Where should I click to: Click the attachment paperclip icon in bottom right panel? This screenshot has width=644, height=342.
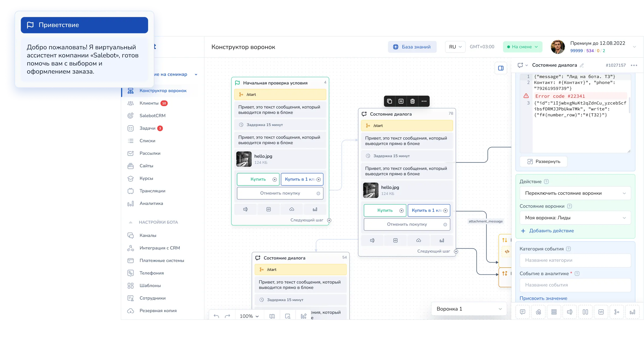(538, 312)
